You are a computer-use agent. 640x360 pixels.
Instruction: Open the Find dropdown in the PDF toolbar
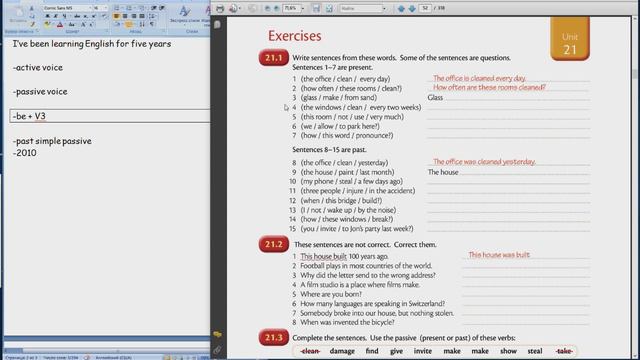click(384, 8)
